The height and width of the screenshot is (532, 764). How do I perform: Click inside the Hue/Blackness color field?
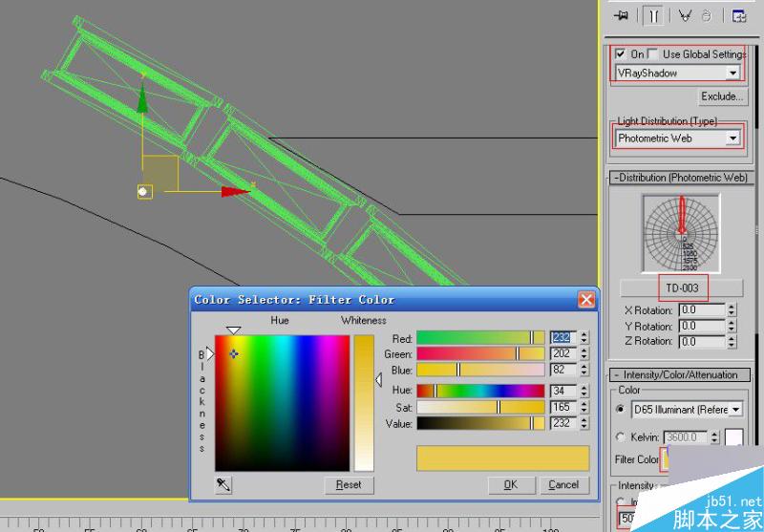tap(282, 403)
